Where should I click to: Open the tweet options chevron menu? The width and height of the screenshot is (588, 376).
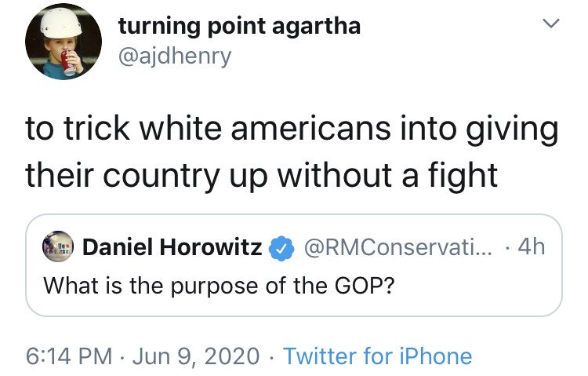553,26
